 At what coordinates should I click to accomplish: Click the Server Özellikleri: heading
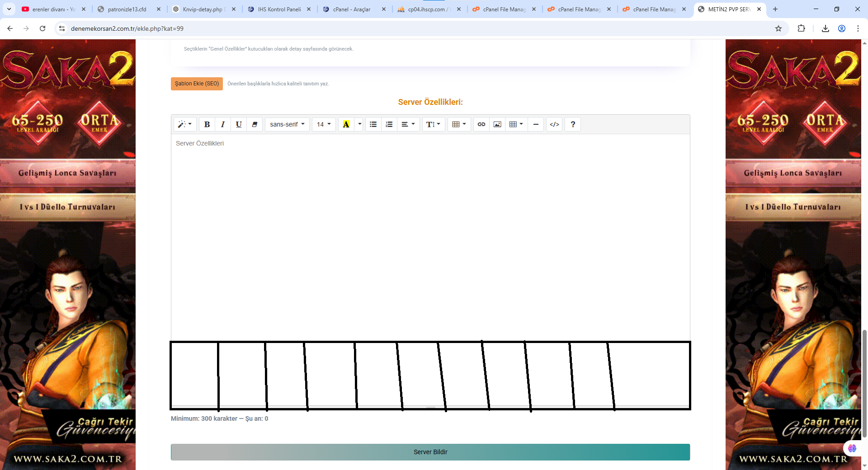click(430, 102)
